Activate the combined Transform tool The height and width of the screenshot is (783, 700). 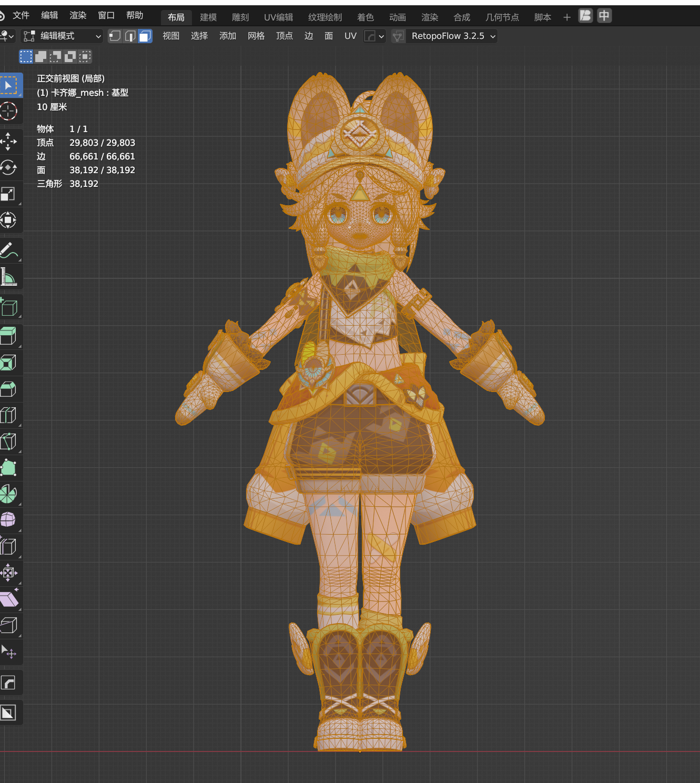(x=8, y=220)
